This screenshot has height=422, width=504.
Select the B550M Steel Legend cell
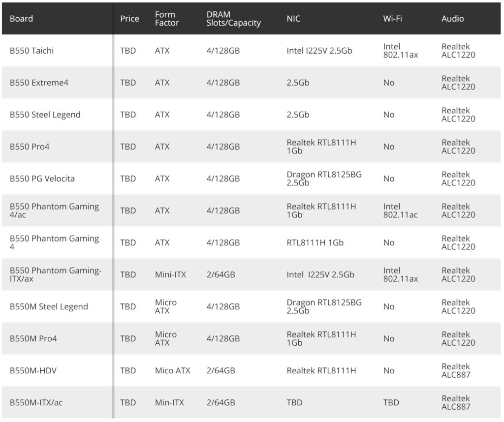click(x=49, y=306)
